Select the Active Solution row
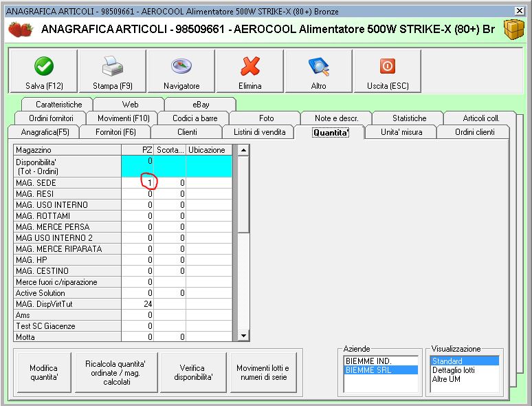Screen dimensions: 532x406 coord(123,293)
